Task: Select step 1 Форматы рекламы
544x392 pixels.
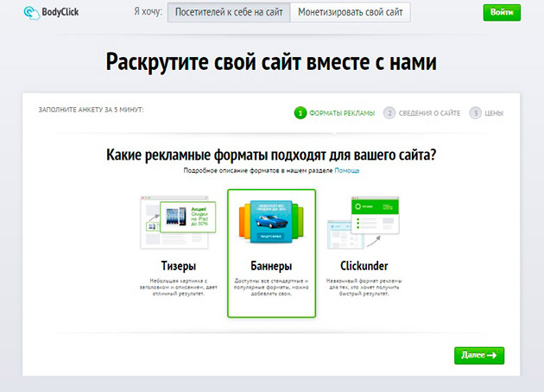Action: (334, 113)
